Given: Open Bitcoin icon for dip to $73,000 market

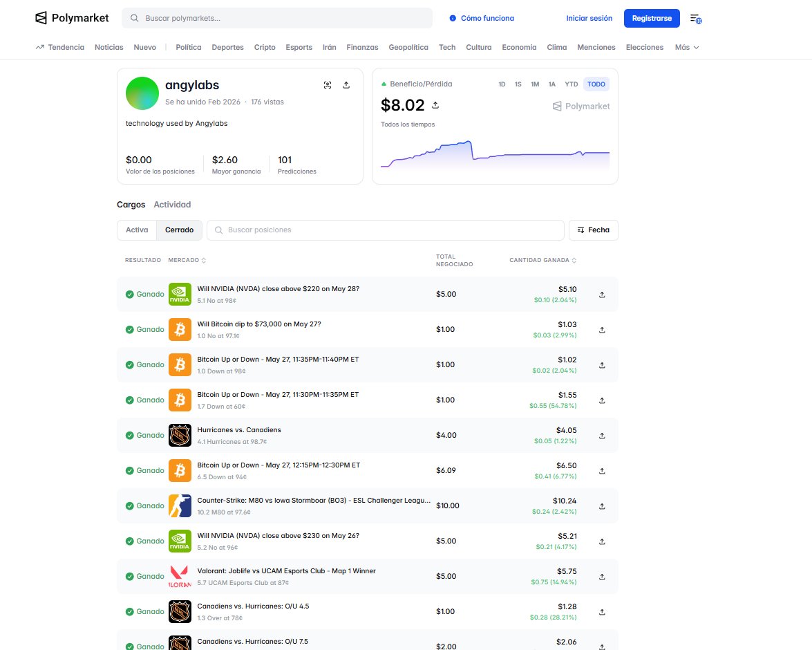Looking at the screenshot, I should 180,330.
